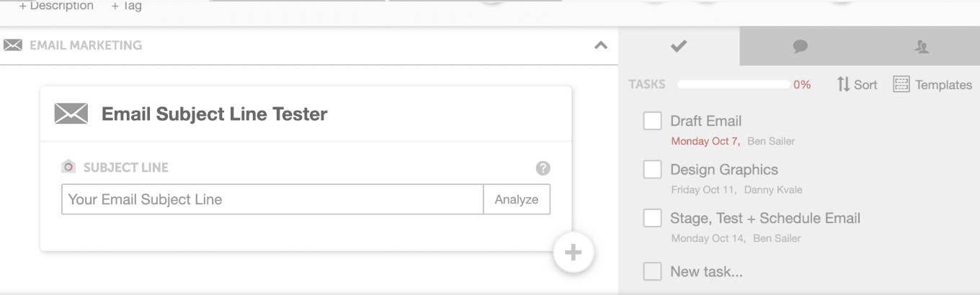Click the Templates grid icon
This screenshot has height=295, width=980.
pos(901,84)
